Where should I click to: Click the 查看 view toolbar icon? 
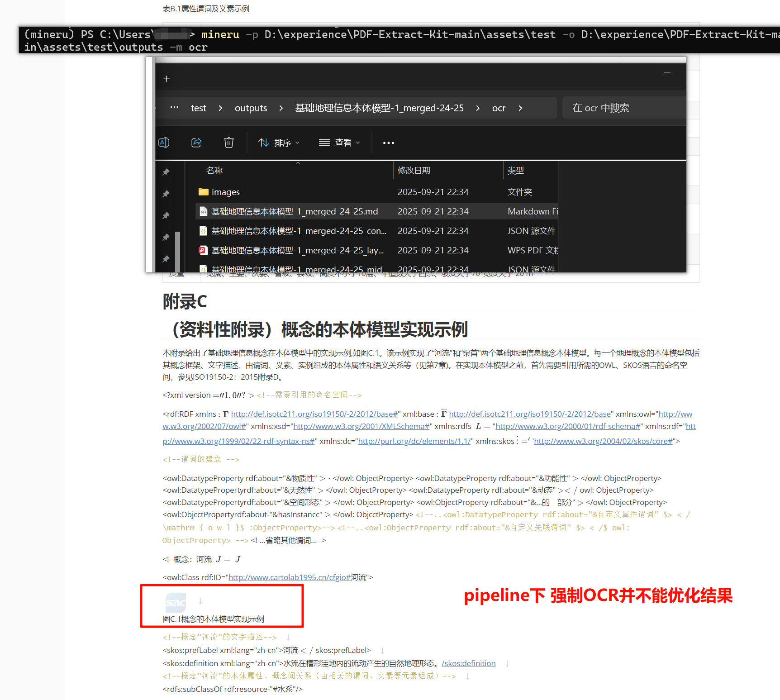point(324,143)
